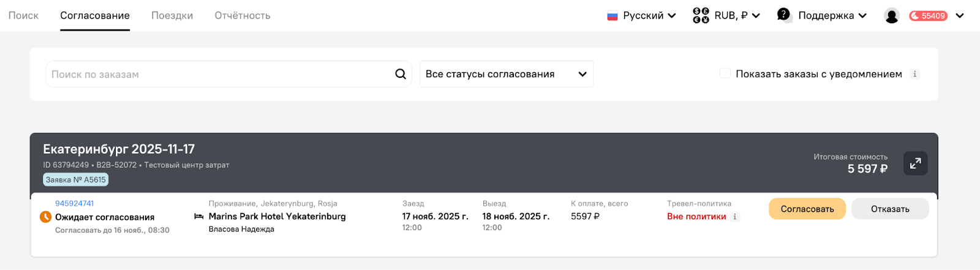Click the currency coins icon
This screenshot has height=270, width=980.
pyautogui.click(x=701, y=15)
